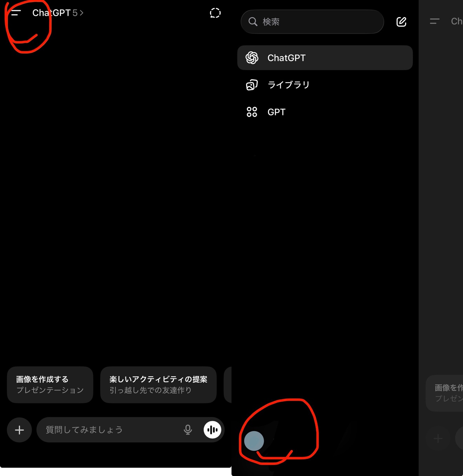Open the sidebar menu hamburger icon

(x=16, y=13)
